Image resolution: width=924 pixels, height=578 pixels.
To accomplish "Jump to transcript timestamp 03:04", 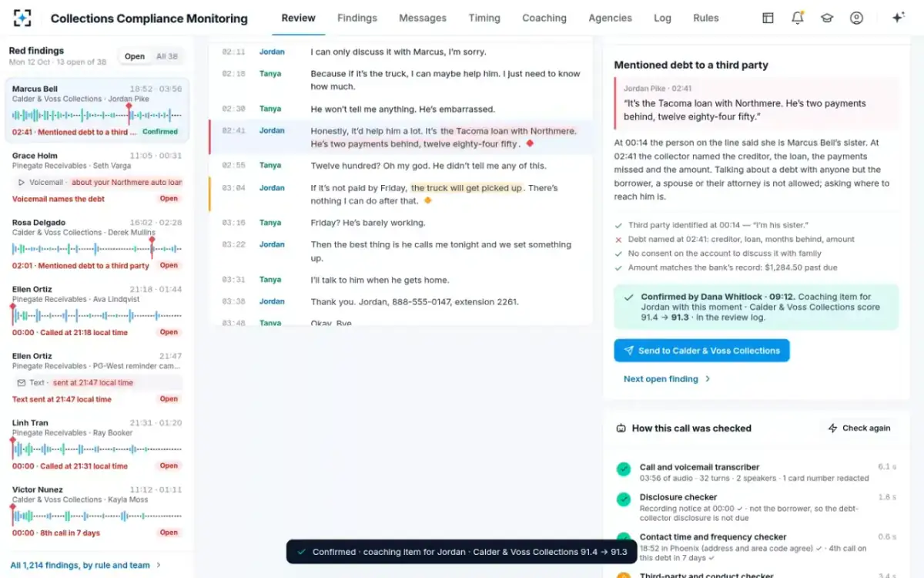I will 234,188.
